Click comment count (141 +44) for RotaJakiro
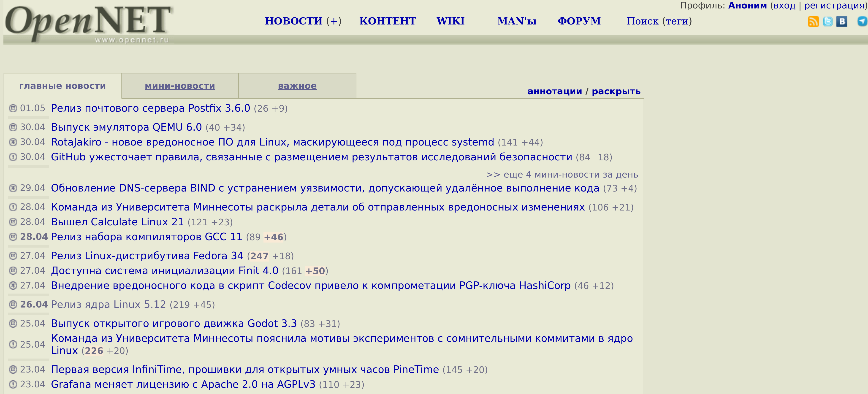Screen dimensions: 868x394 [x=520, y=142]
